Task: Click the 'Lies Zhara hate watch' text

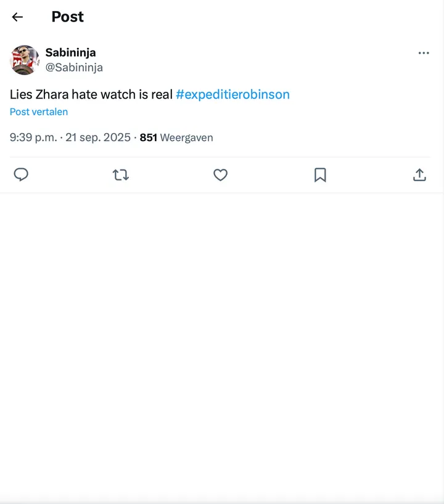Action: (x=74, y=94)
